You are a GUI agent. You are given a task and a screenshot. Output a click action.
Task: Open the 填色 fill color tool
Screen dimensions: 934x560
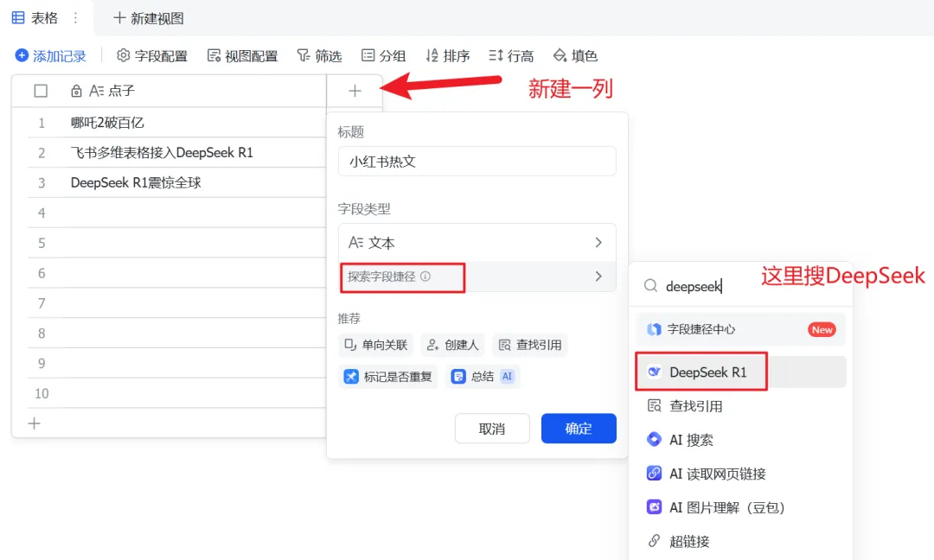point(575,56)
